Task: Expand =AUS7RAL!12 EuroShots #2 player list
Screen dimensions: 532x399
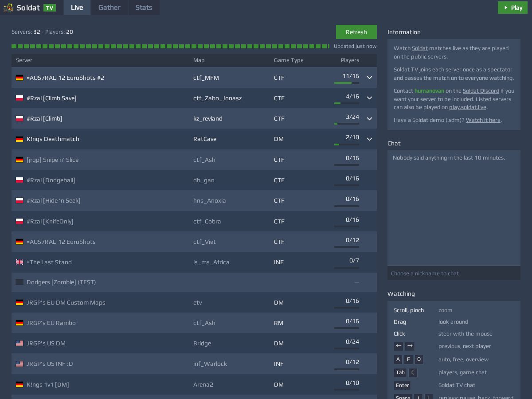Action: 369,78
